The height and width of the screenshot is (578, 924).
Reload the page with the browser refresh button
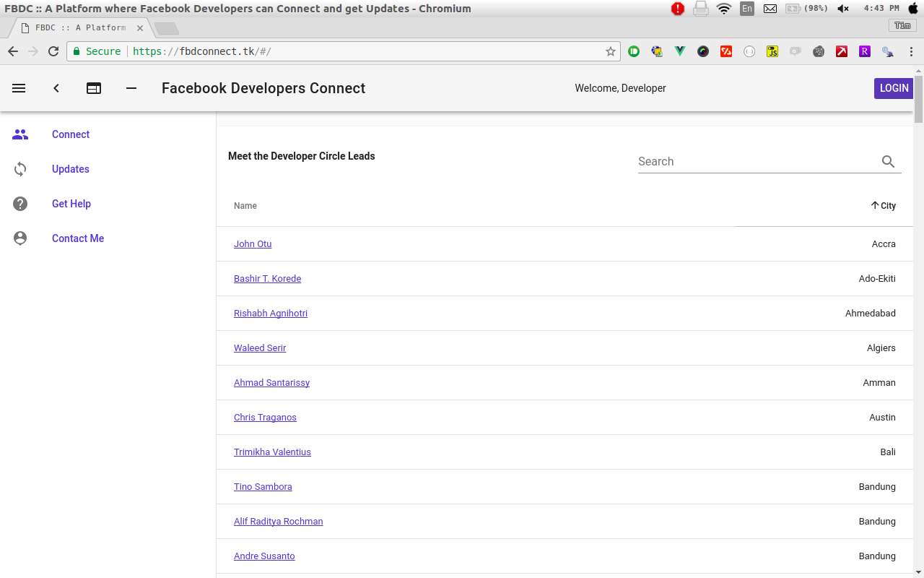[x=53, y=51]
